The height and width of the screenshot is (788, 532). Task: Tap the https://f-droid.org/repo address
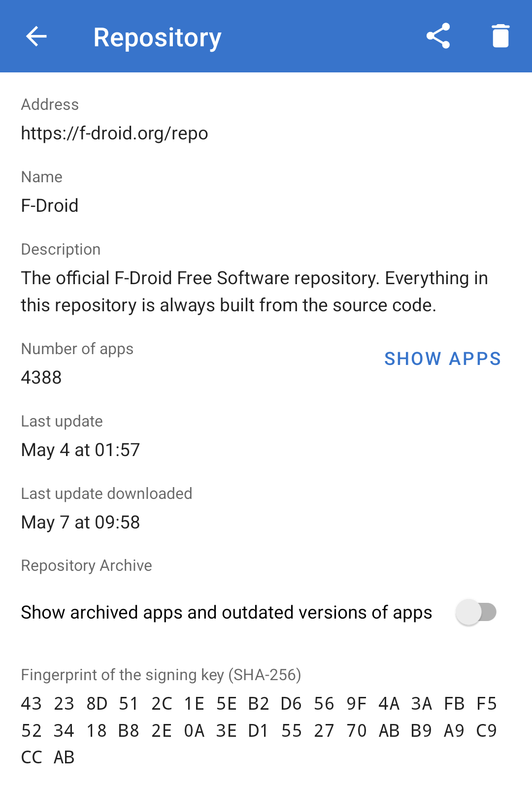(x=114, y=133)
